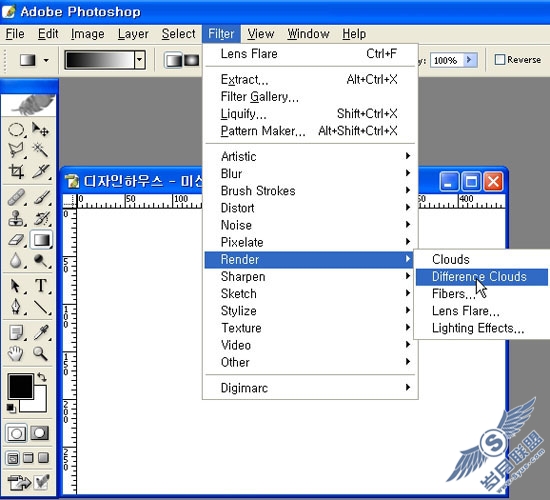Select the Hand tool
Image resolution: width=550 pixels, height=500 pixels.
point(16,354)
